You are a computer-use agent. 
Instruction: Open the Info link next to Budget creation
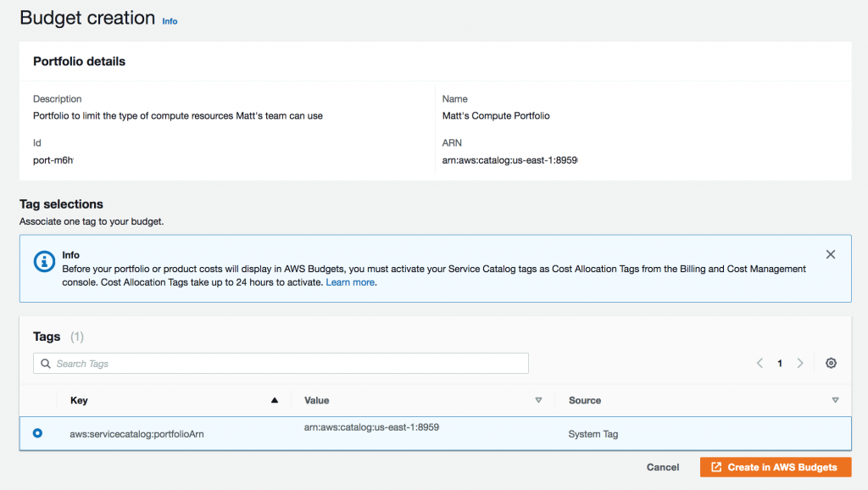(x=170, y=21)
